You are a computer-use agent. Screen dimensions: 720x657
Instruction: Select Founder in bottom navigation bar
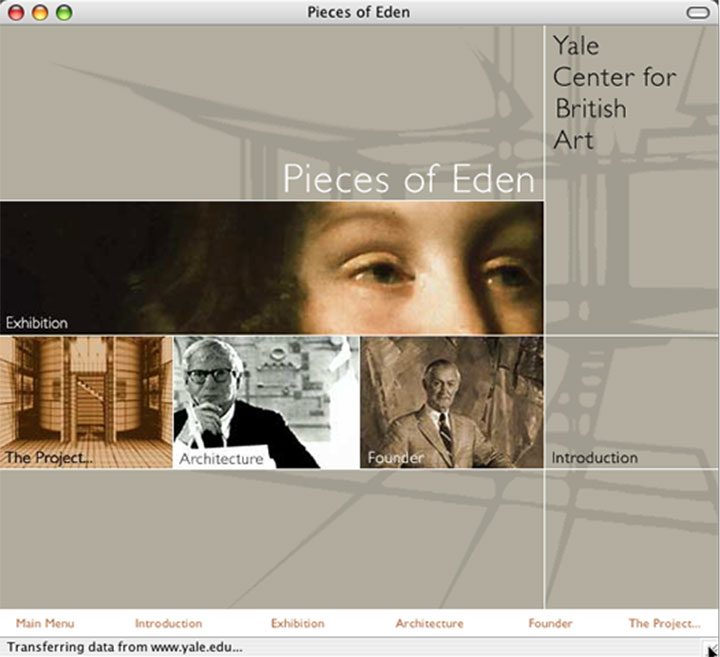pyautogui.click(x=550, y=623)
